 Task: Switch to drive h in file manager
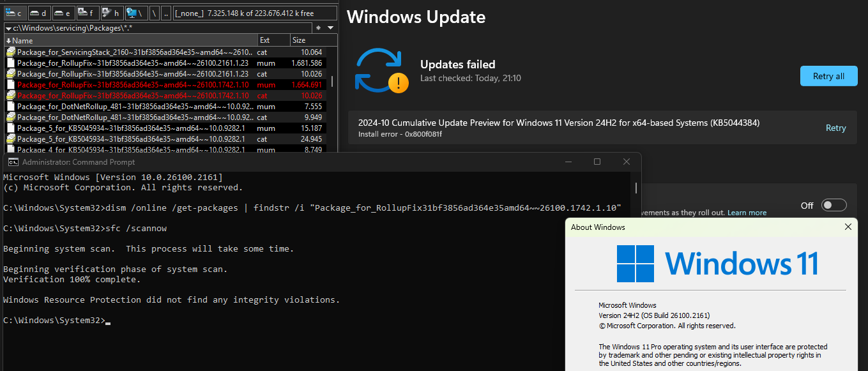tap(111, 13)
